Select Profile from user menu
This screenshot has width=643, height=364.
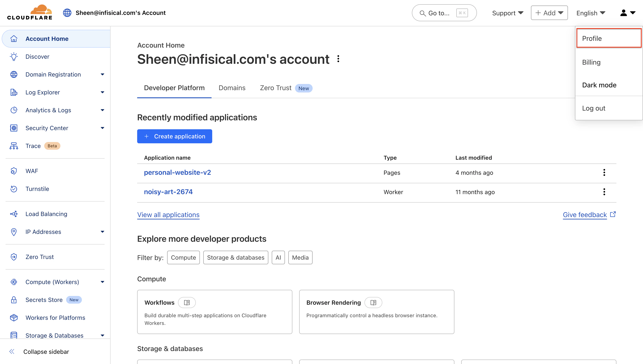coord(609,38)
